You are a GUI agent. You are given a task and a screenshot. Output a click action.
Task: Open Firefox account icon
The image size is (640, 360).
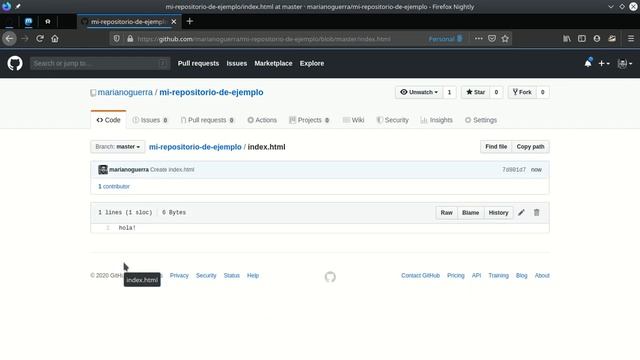[x=597, y=39]
